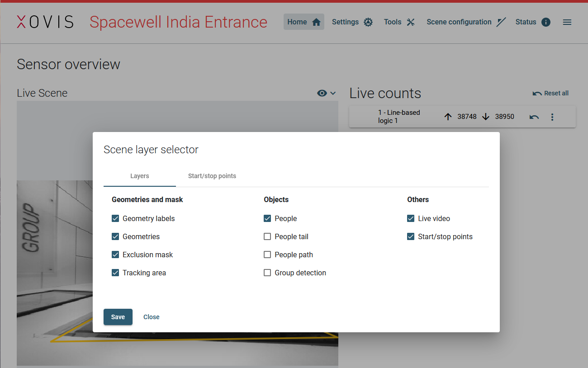
Task: Enable Group detection checkbox
Action: pyautogui.click(x=267, y=273)
